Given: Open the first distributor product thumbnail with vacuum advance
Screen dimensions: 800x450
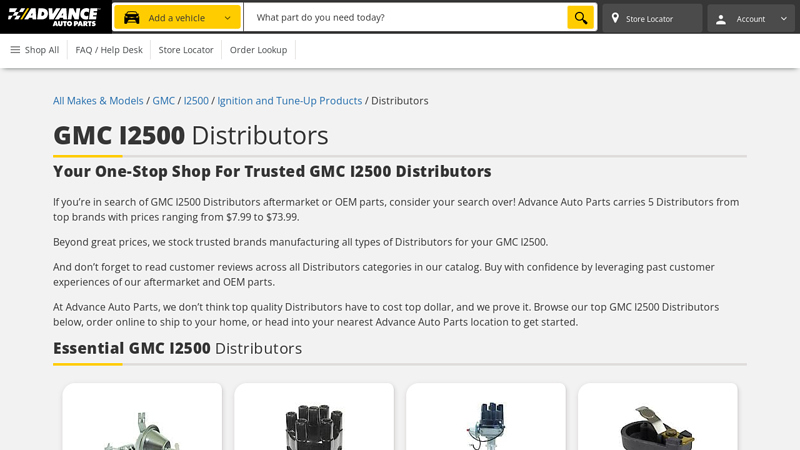Looking at the screenshot, I should pyautogui.click(x=142, y=429).
